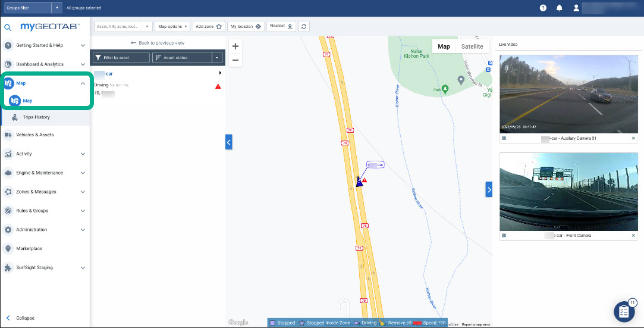Toggle Stopped Inside Zone legend filter

325,323
